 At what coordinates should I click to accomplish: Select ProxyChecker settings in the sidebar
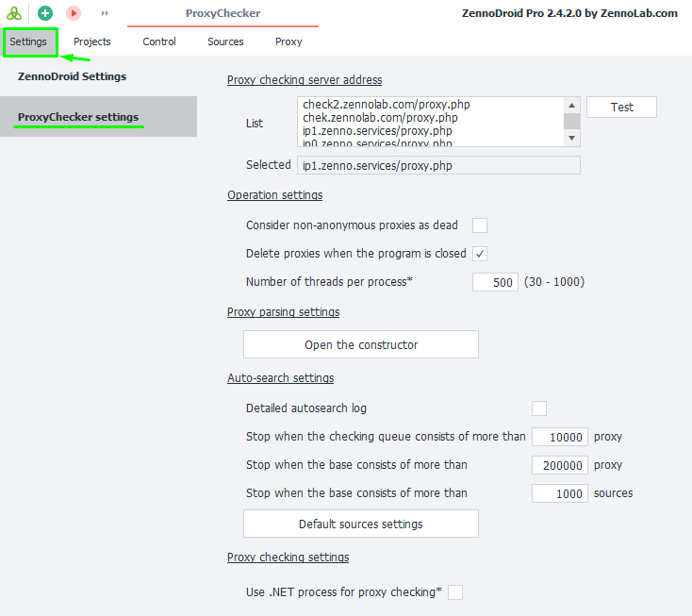point(98,117)
